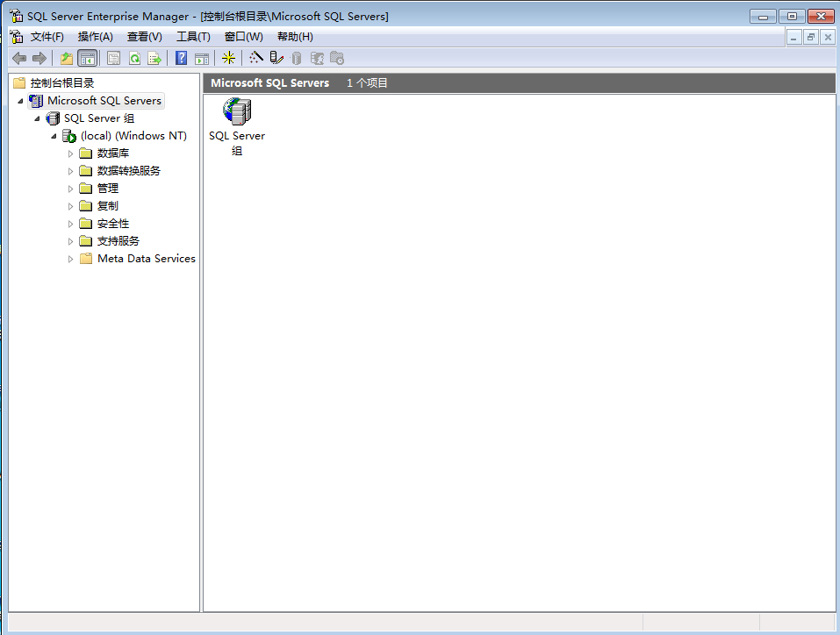Toggle the show/hide console tree button
The width and height of the screenshot is (840, 635).
click(x=87, y=58)
